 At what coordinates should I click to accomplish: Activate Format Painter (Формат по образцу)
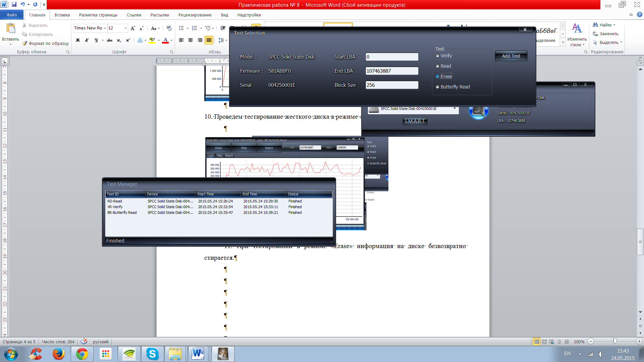[45, 43]
